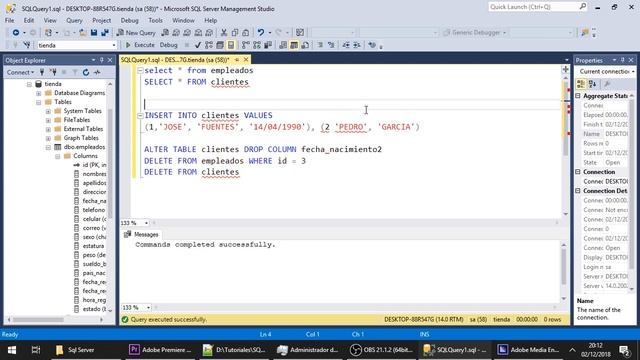Open the Window menu
This screenshot has height=360, width=640.
(183, 20)
